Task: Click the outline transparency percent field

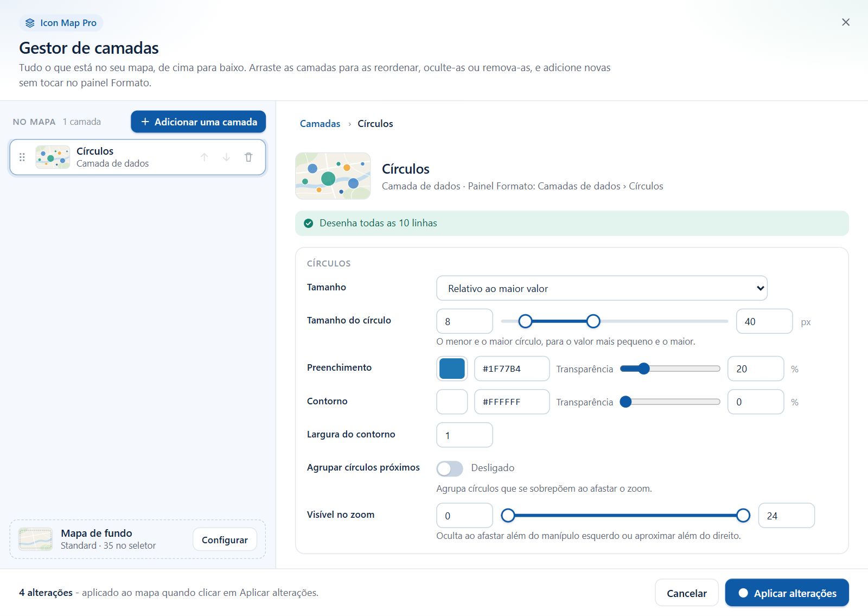Action: [x=756, y=402]
